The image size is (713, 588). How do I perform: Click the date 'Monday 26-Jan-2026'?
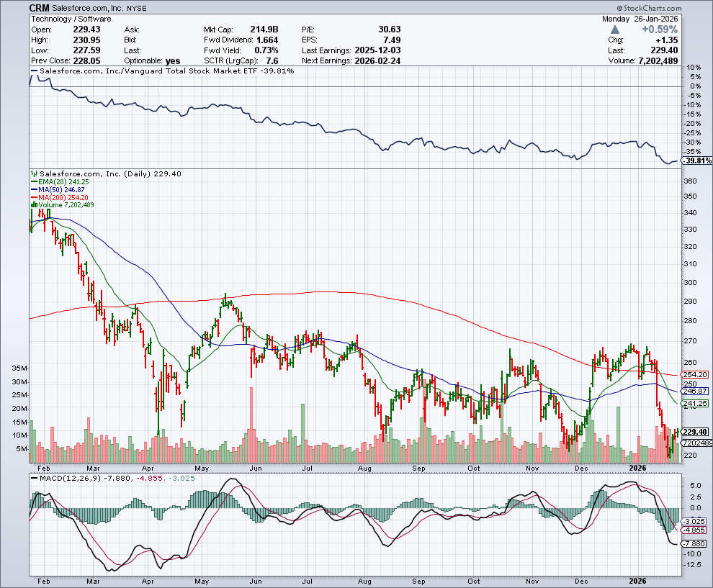pyautogui.click(x=640, y=19)
